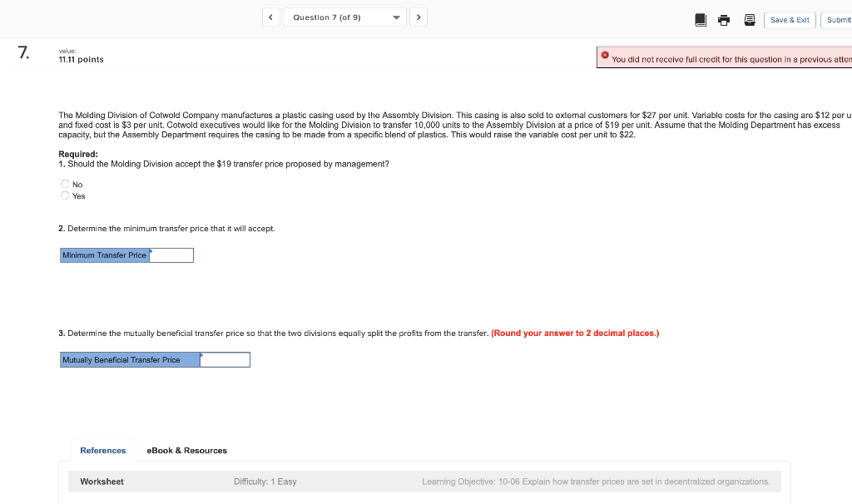
Task: Expand the question navigator dropdown arrow
Action: tap(397, 17)
